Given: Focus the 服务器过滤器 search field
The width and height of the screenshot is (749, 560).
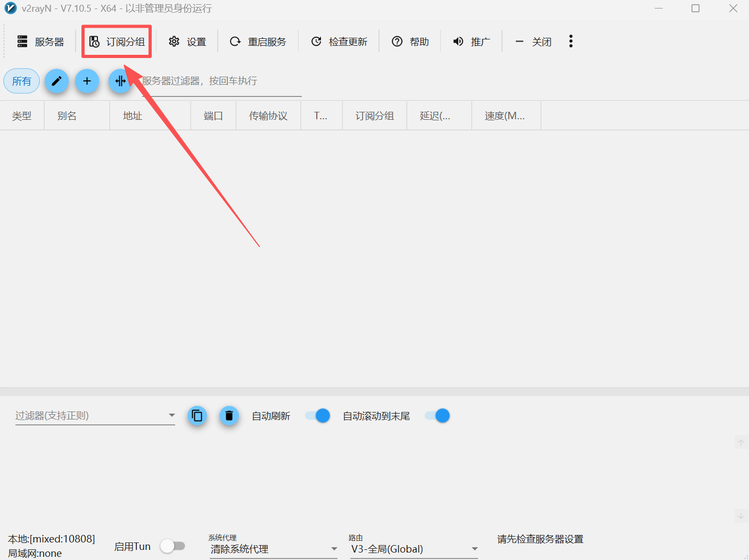Looking at the screenshot, I should click(x=221, y=81).
